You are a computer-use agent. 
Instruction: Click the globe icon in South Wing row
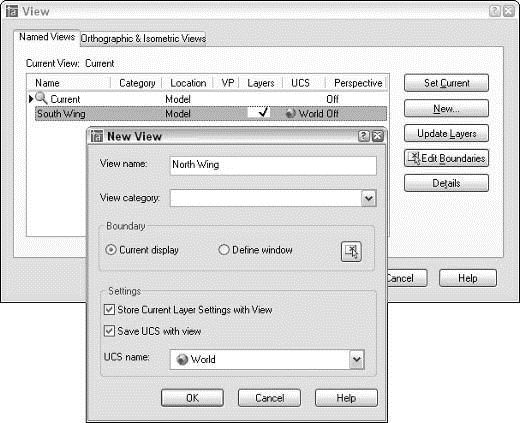(291, 114)
